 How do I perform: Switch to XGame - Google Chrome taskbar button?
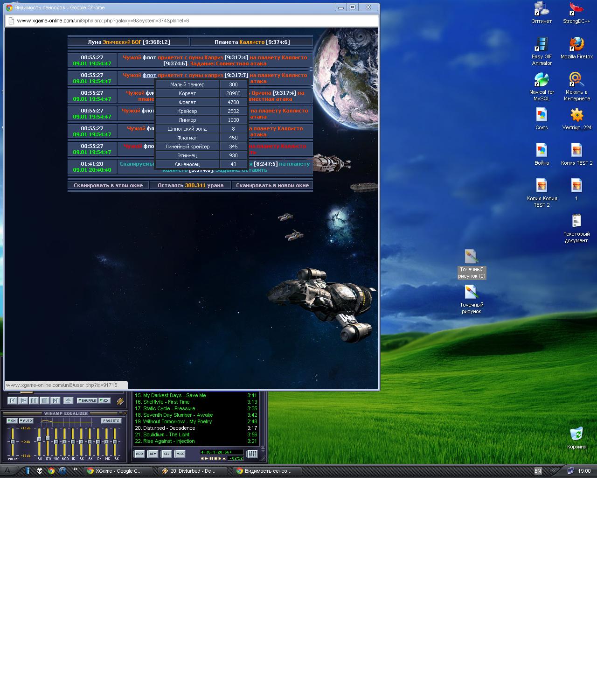click(x=118, y=471)
